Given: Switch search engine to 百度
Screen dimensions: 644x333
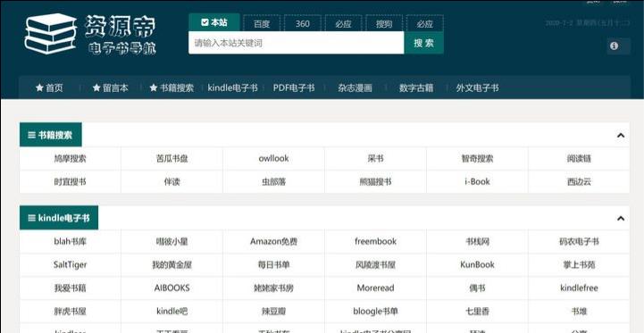Looking at the screenshot, I should (x=262, y=24).
